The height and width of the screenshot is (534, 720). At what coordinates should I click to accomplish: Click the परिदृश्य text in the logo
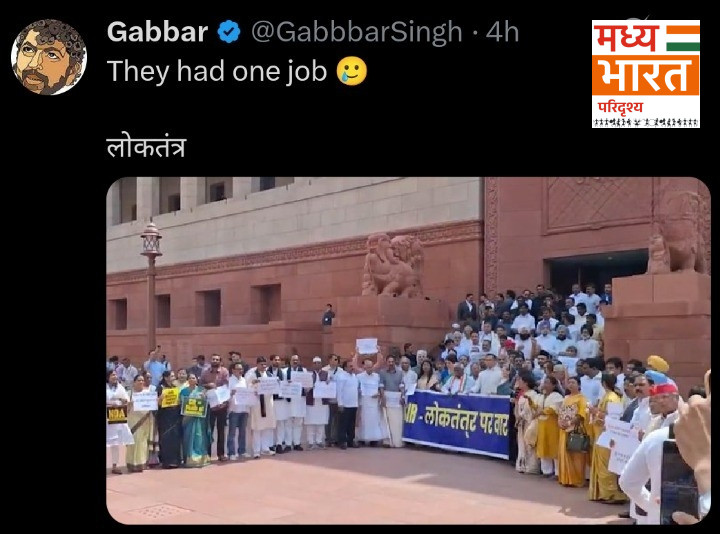tap(620, 108)
